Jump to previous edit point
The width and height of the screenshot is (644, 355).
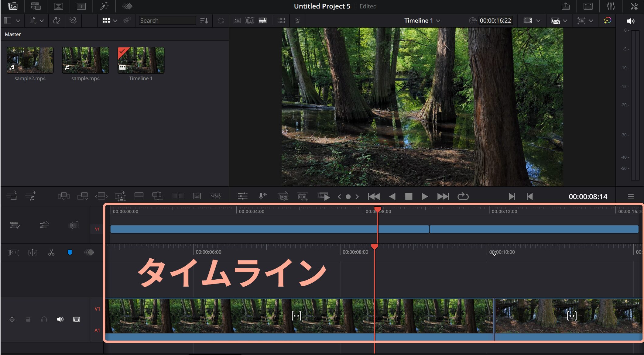click(529, 197)
